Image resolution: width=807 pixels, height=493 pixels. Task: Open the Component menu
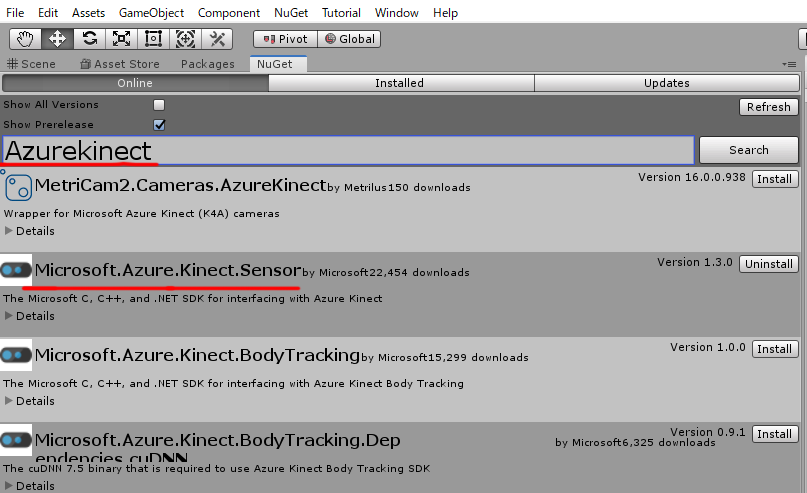pos(229,13)
